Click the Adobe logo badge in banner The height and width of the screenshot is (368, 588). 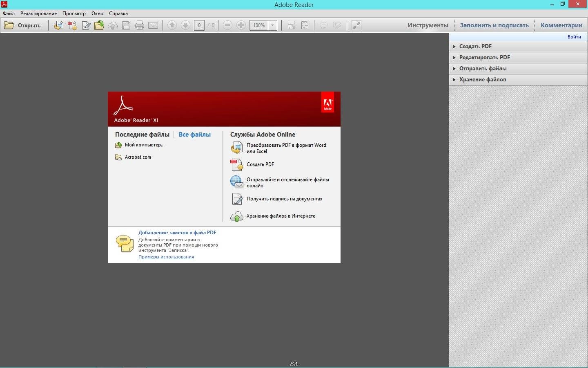pyautogui.click(x=327, y=103)
